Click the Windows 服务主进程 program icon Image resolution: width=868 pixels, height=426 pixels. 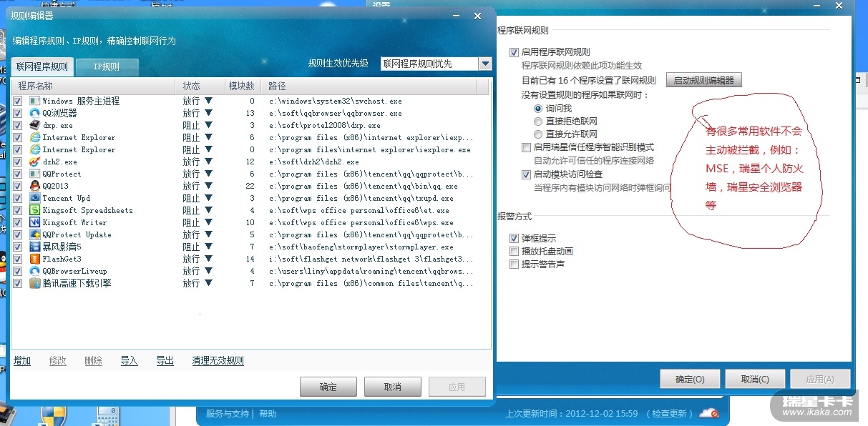(x=35, y=101)
